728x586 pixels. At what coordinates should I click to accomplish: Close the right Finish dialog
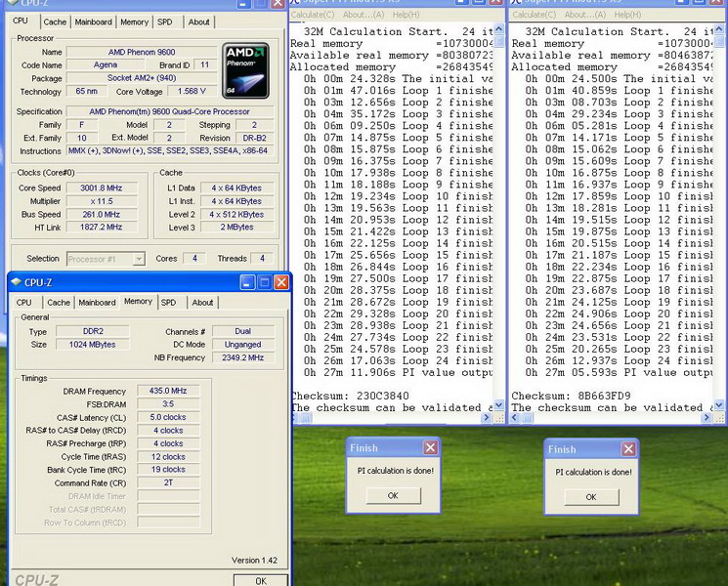click(628, 449)
